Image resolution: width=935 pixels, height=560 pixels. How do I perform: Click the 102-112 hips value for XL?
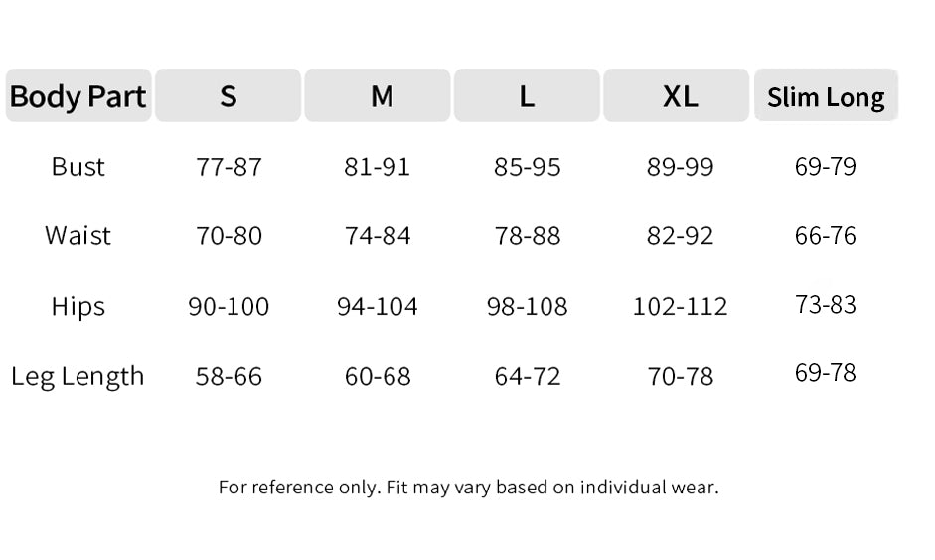click(x=680, y=306)
